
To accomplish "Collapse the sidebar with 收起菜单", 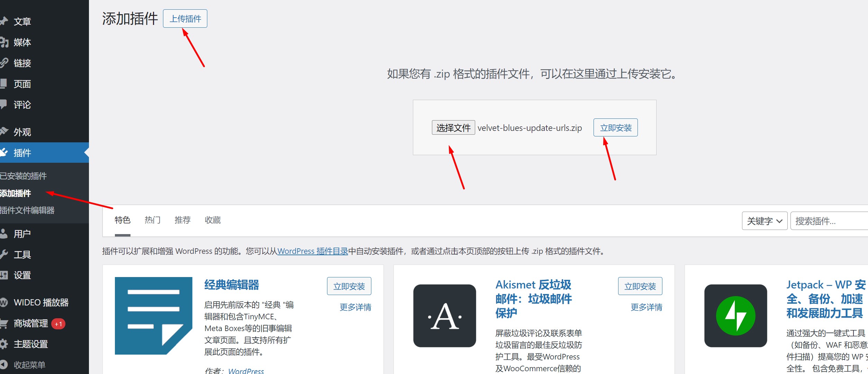I will (29, 365).
